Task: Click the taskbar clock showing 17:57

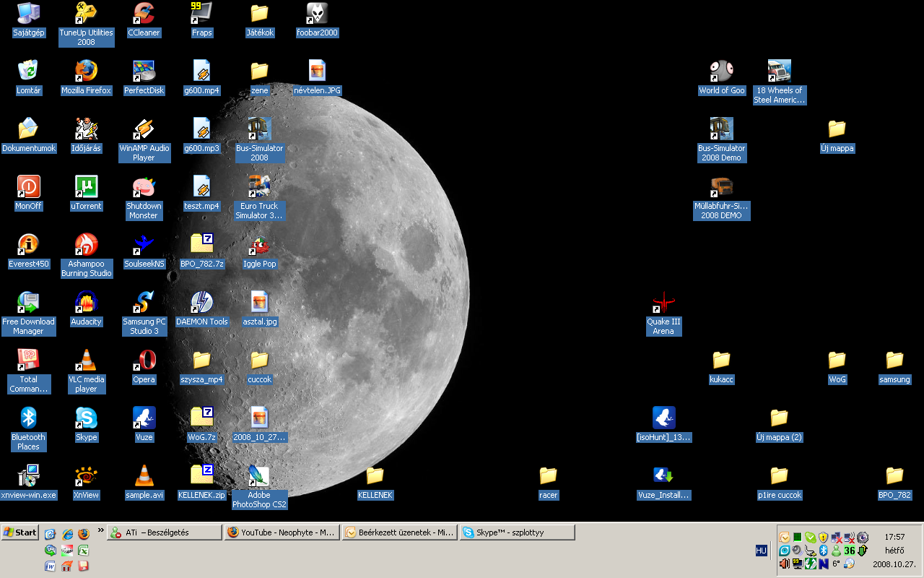Action: [x=894, y=538]
